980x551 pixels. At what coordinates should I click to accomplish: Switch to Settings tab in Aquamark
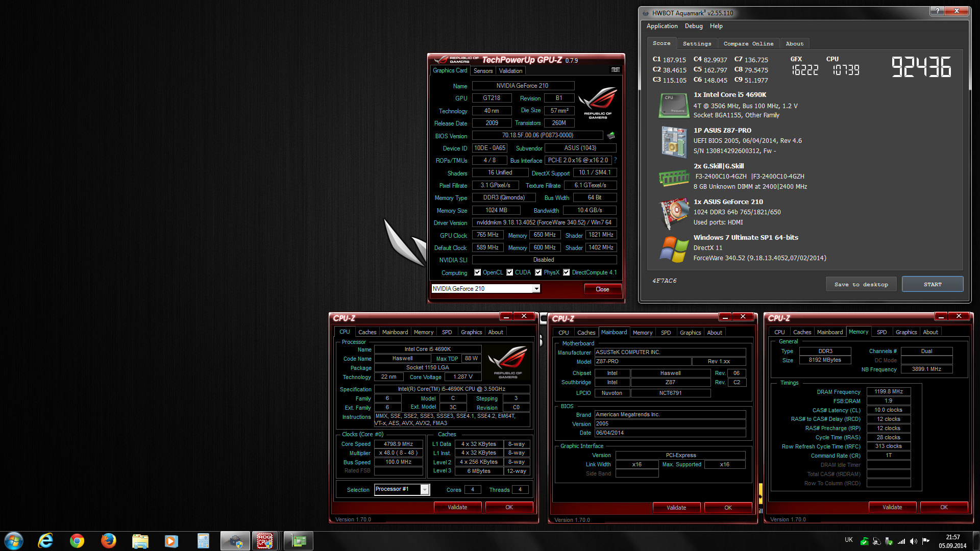coord(697,44)
